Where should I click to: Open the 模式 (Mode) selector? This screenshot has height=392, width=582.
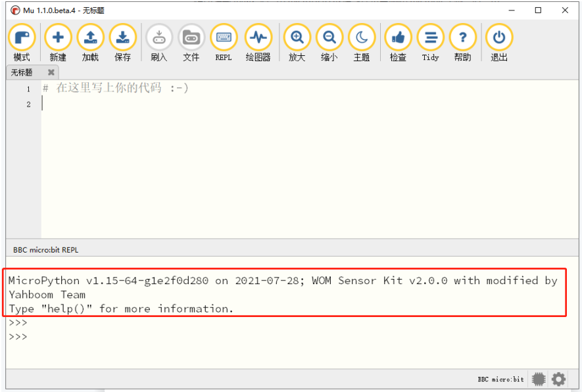pyautogui.click(x=22, y=42)
